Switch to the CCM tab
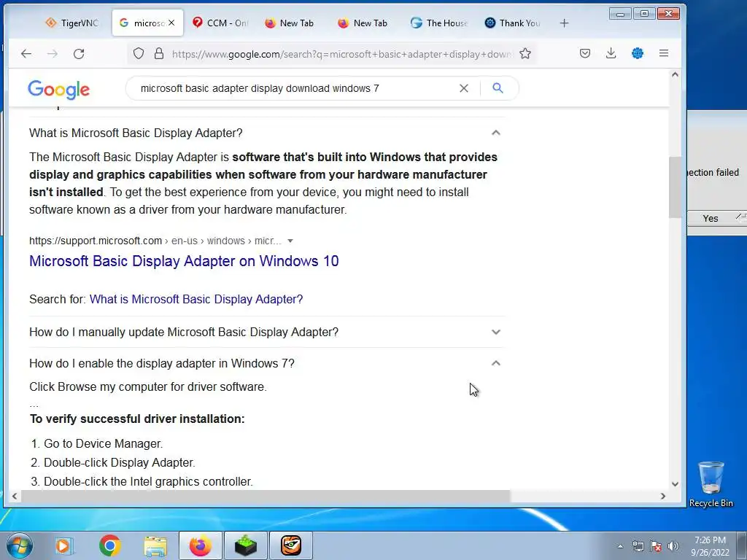This screenshot has height=560, width=747. click(x=220, y=23)
